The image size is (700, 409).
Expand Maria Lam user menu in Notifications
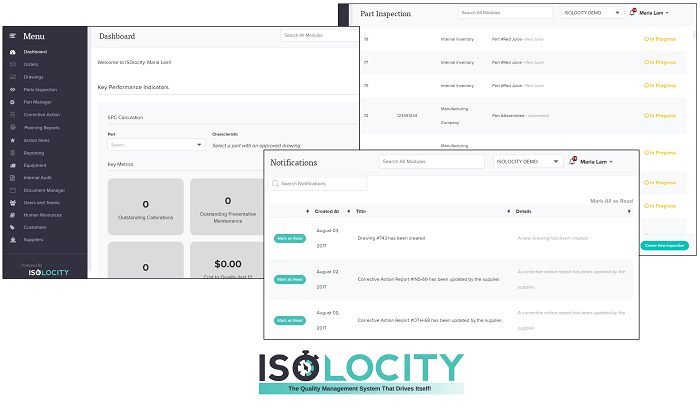click(x=597, y=162)
